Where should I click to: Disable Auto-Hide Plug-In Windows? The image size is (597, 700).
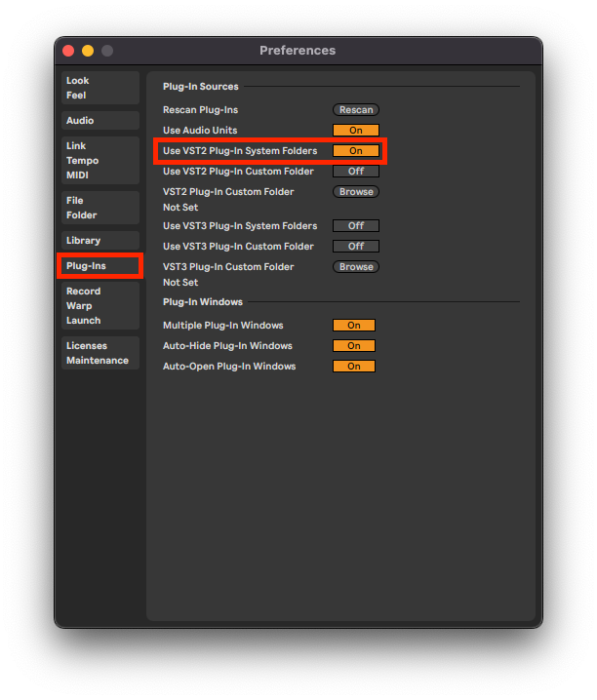(x=354, y=346)
